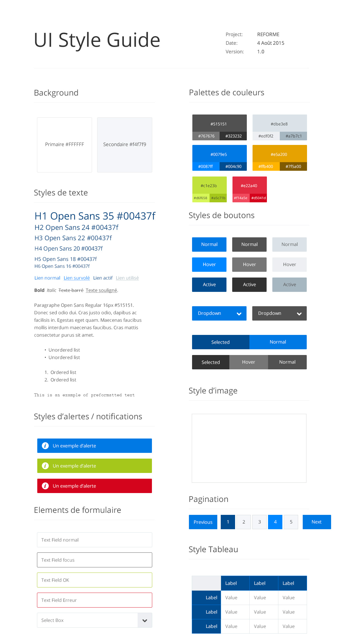Click chevron on dark gray Dropdown button
The width and height of the screenshot is (344, 644).
(299, 314)
